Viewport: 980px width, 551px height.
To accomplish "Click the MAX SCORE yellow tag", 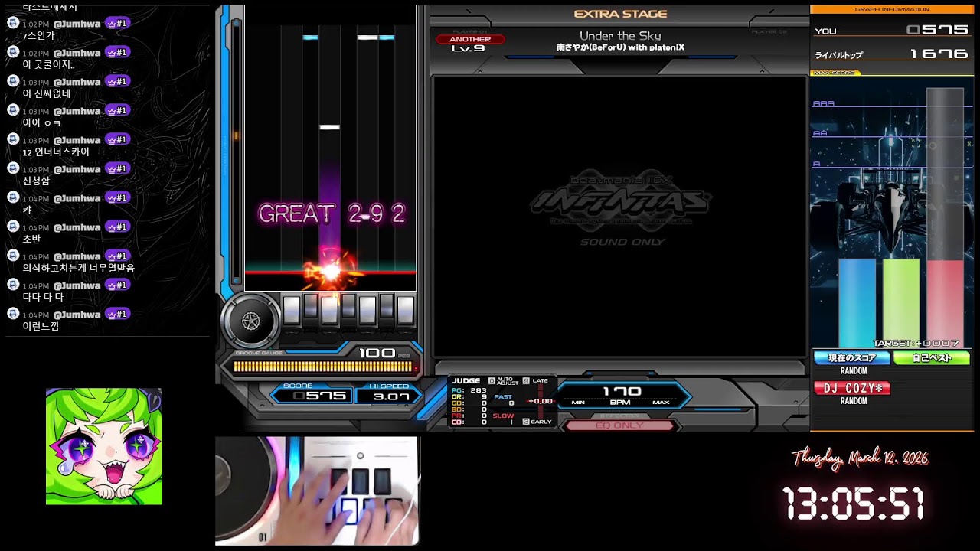I will pyautogui.click(x=836, y=73).
